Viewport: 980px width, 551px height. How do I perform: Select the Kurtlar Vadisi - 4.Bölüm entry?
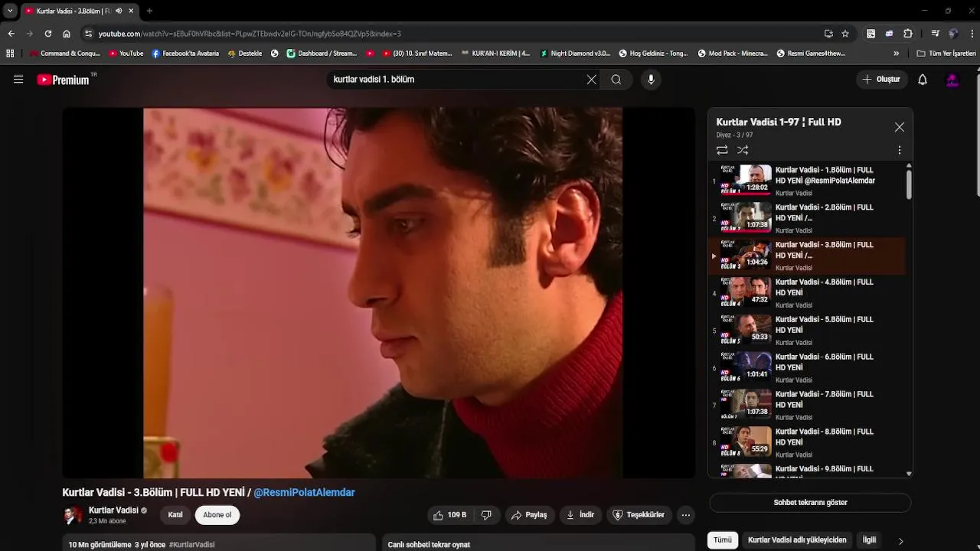807,293
